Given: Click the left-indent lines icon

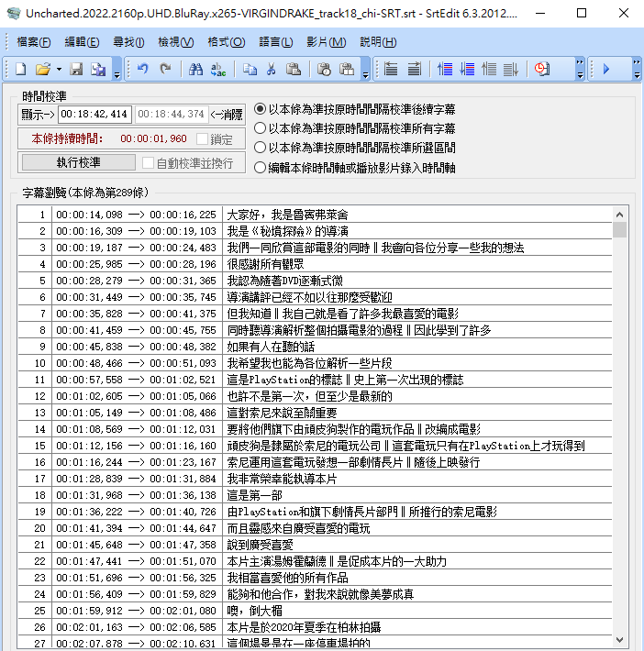Looking at the screenshot, I should tap(391, 69).
